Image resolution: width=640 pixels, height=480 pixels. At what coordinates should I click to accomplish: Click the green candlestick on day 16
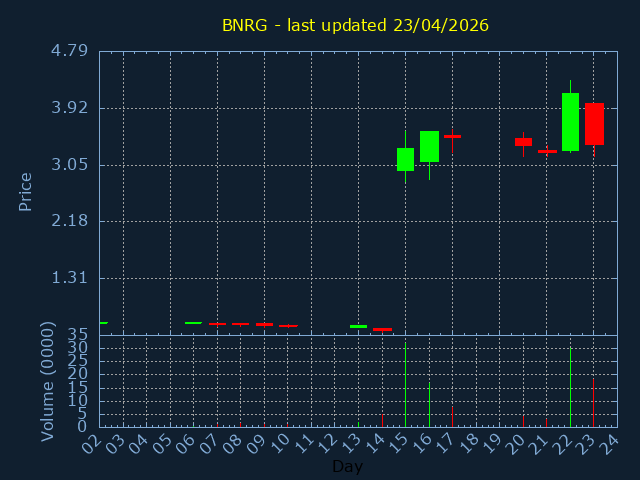429,146
